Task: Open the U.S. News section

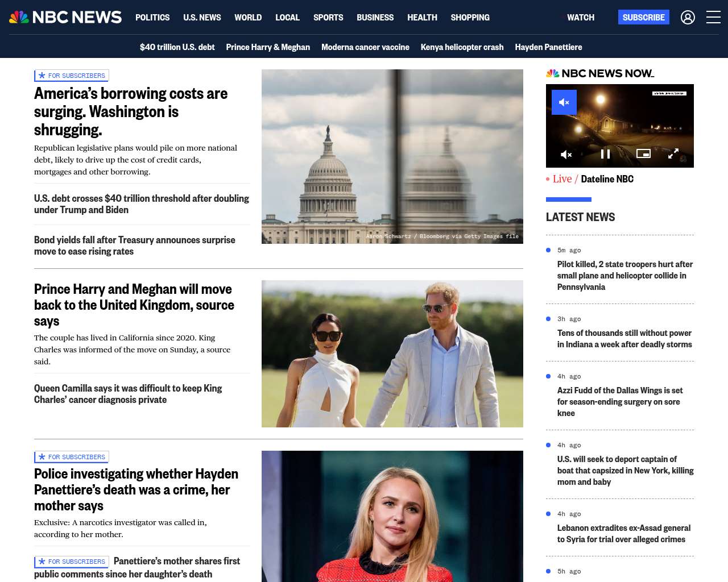Action: click(x=202, y=18)
